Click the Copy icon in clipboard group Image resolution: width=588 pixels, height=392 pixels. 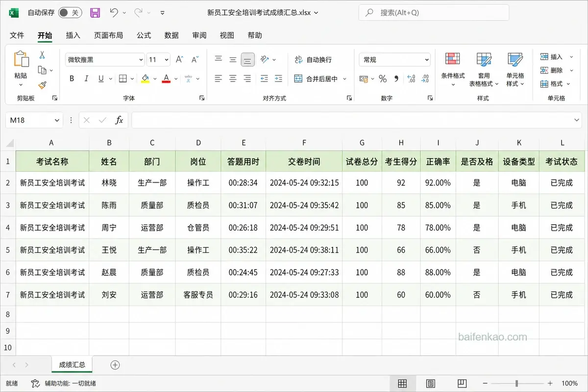pos(43,70)
